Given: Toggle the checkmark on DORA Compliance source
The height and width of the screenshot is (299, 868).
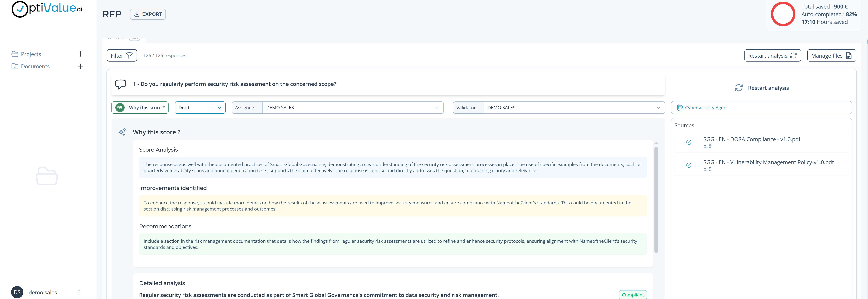Looking at the screenshot, I should [689, 142].
